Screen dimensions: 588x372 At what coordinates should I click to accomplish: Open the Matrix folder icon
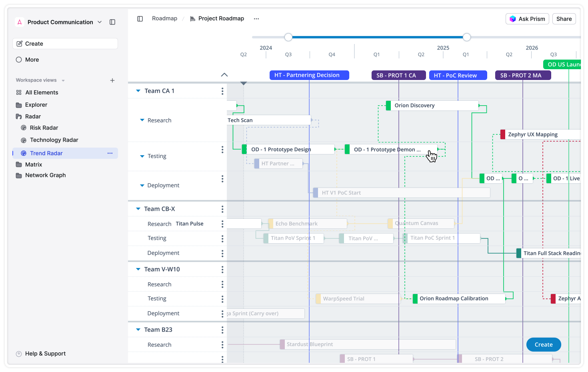pyautogui.click(x=18, y=164)
